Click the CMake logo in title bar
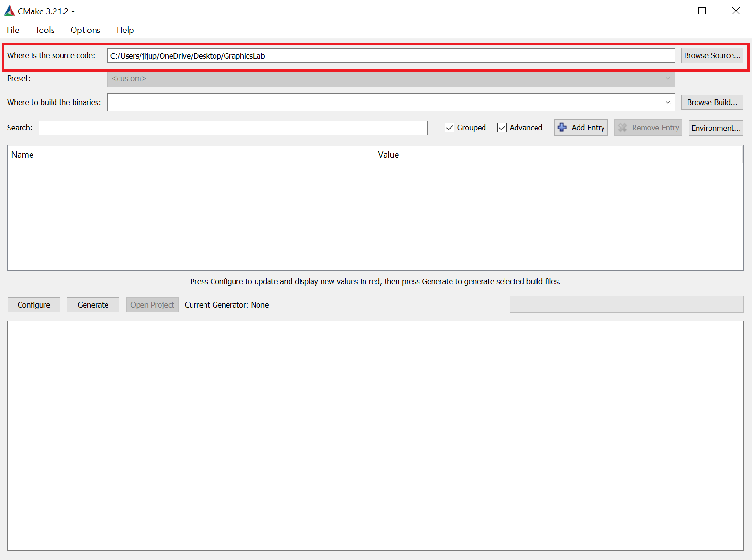The image size is (752, 560). 10,11
